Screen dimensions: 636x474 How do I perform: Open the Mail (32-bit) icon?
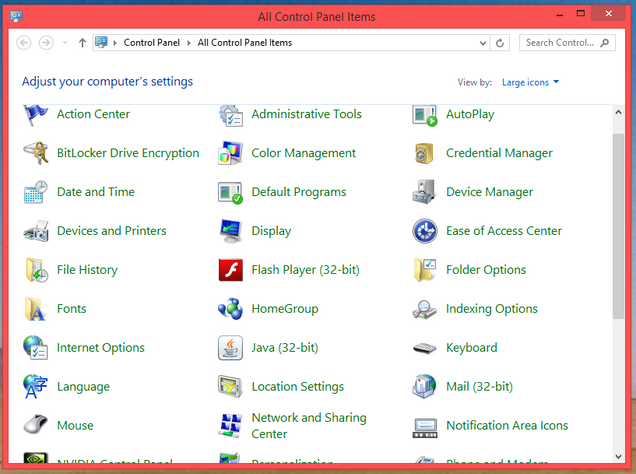point(425,386)
